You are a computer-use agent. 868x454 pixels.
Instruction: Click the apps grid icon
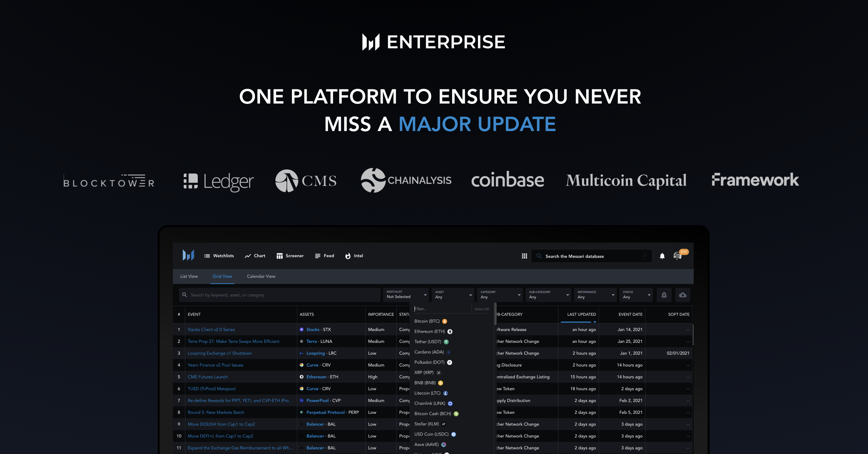point(524,256)
